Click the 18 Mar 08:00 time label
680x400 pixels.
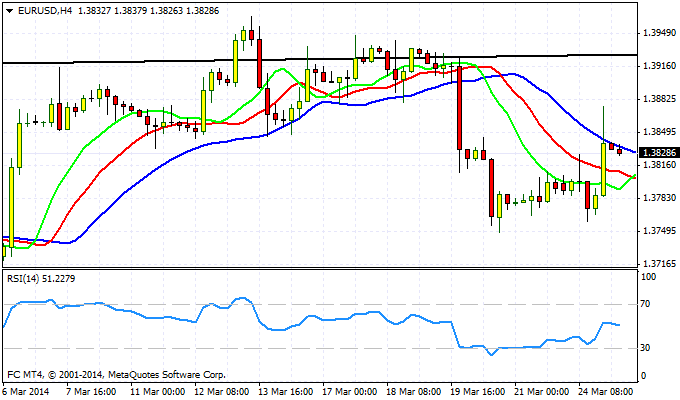[414, 392]
